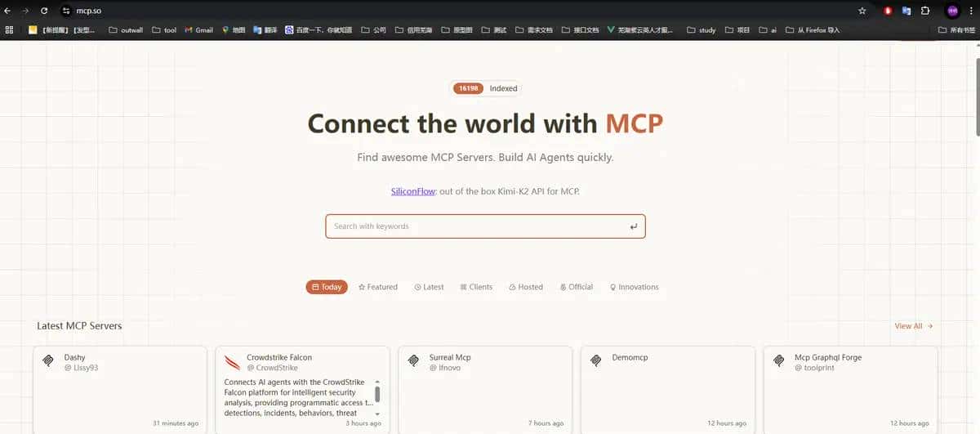Open the browser profile avatar
Screen dimensions: 980x434
coord(952,11)
